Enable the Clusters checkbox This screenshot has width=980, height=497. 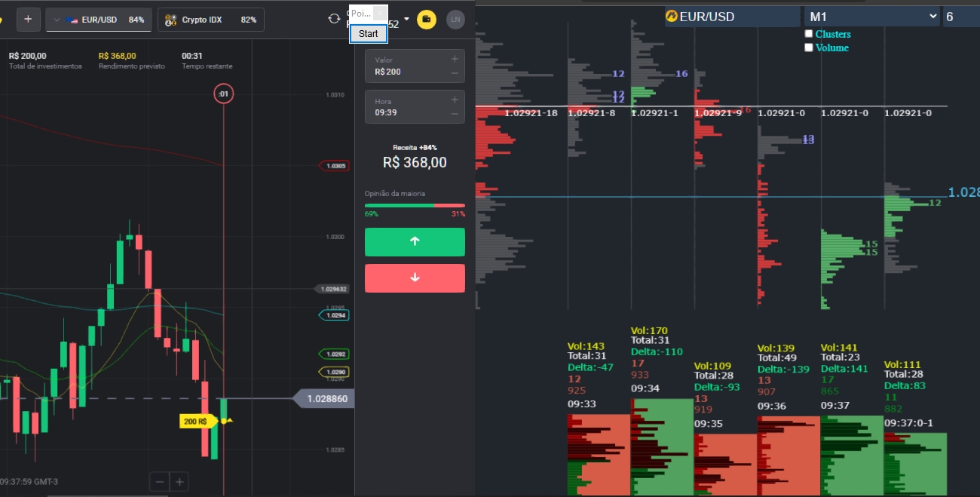pos(809,34)
